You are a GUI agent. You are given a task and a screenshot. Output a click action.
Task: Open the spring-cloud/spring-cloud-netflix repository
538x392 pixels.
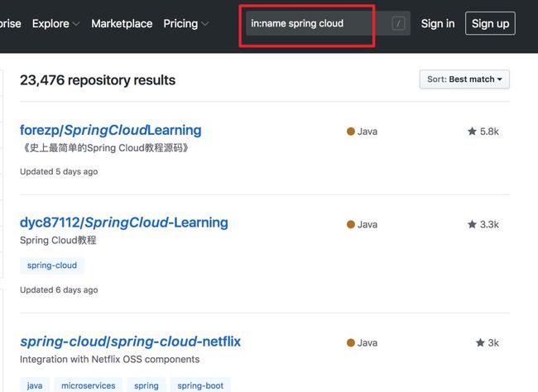131,342
